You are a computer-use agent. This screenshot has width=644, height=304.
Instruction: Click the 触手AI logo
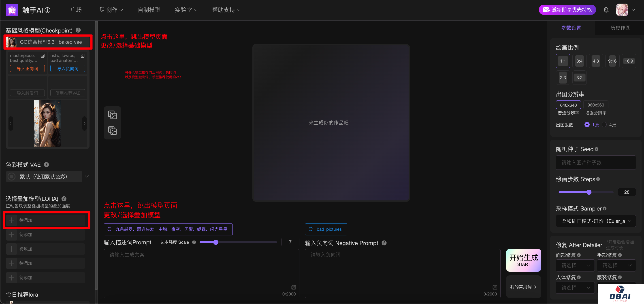12,10
